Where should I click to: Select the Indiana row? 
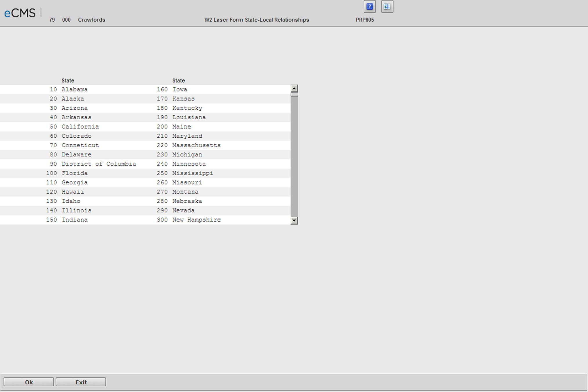point(75,220)
